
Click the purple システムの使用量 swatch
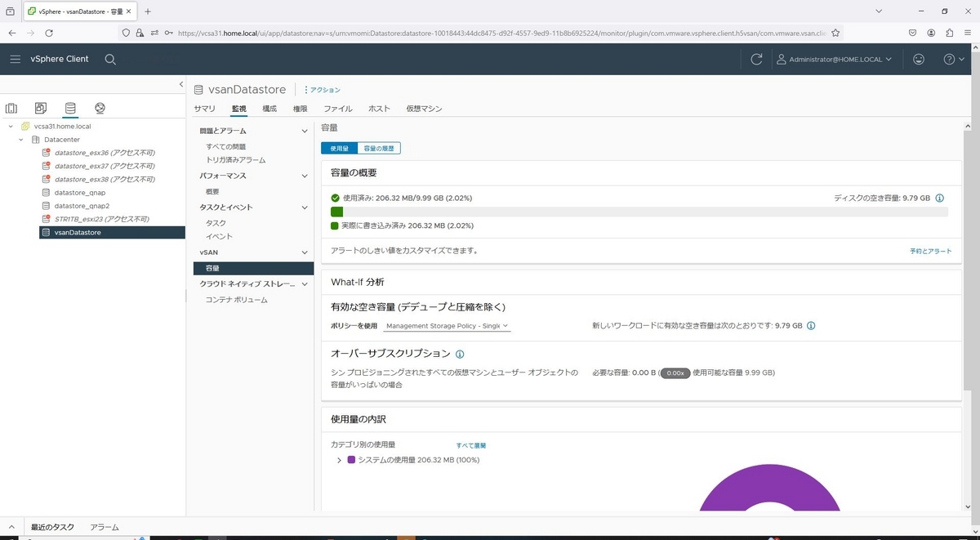[351, 460]
